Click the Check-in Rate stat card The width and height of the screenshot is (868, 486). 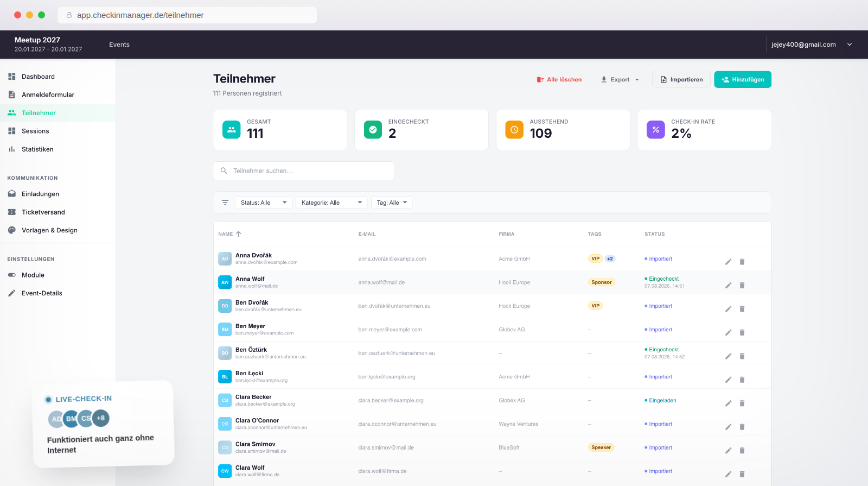point(704,130)
